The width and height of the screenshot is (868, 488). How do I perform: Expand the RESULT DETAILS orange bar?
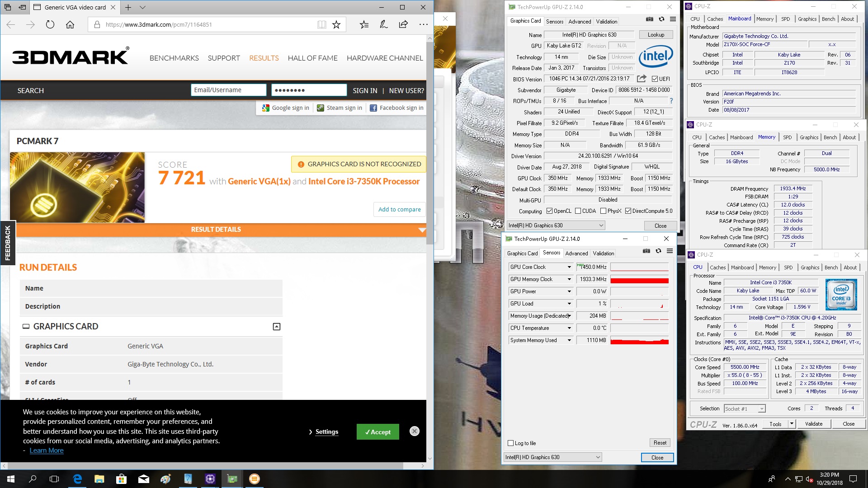click(221, 230)
